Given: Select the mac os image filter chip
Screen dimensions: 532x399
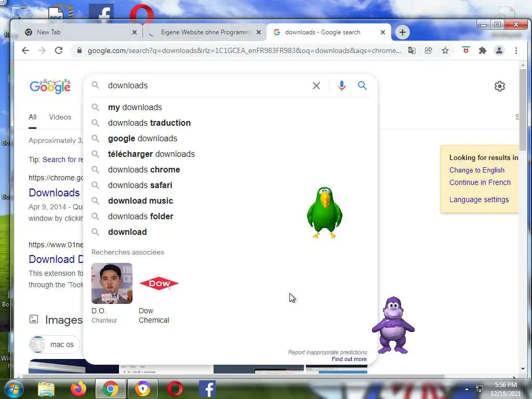Looking at the screenshot, I should tap(54, 345).
